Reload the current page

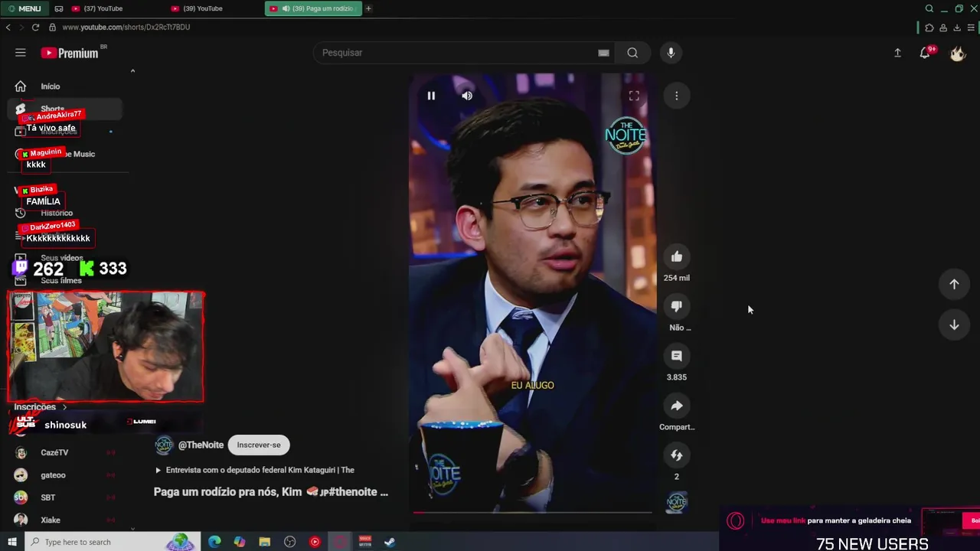click(x=35, y=27)
